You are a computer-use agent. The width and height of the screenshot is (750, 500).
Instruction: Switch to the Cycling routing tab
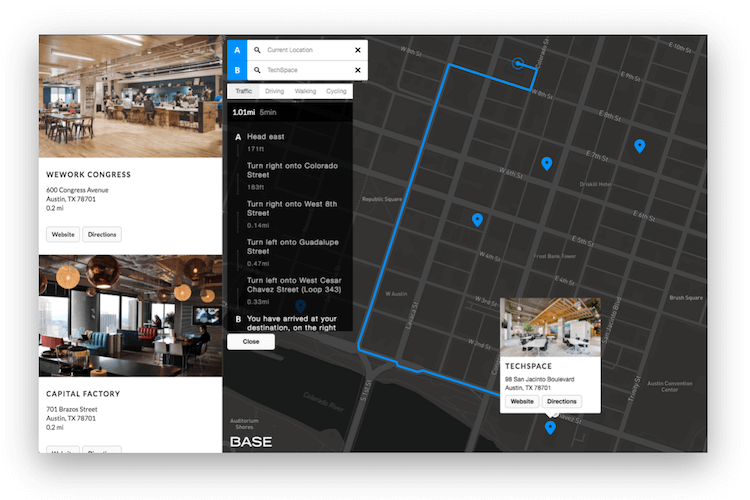(x=336, y=91)
